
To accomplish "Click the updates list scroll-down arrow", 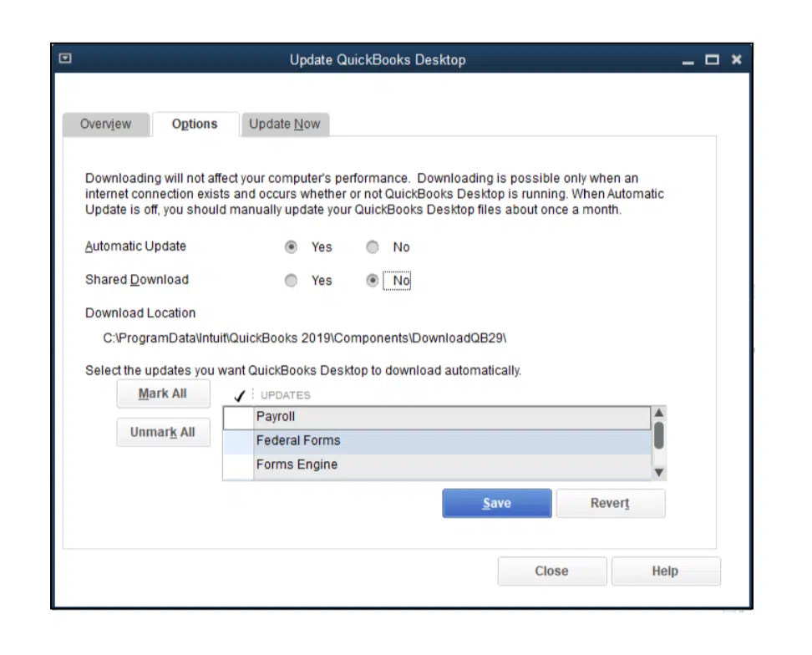I will point(659,472).
